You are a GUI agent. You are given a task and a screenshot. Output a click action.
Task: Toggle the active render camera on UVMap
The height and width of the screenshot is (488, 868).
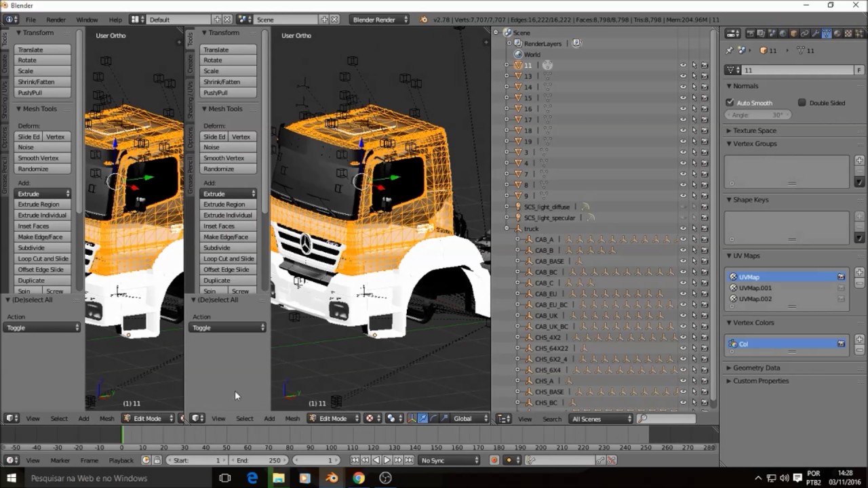(x=841, y=277)
